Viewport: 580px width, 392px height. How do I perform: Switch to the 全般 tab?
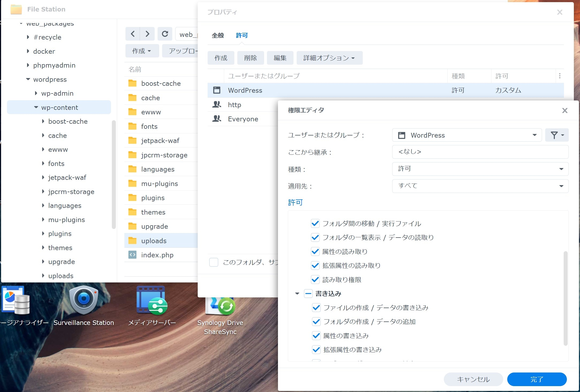pyautogui.click(x=218, y=35)
